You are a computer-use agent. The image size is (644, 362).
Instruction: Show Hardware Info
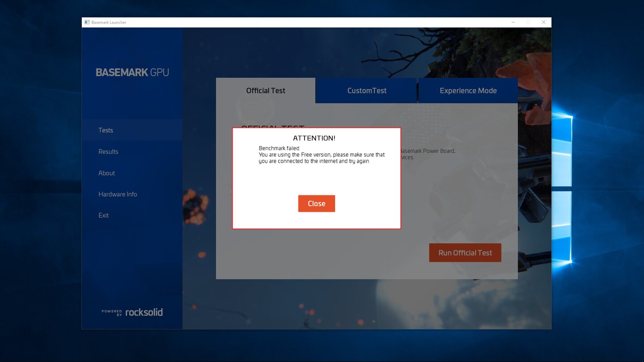point(118,194)
